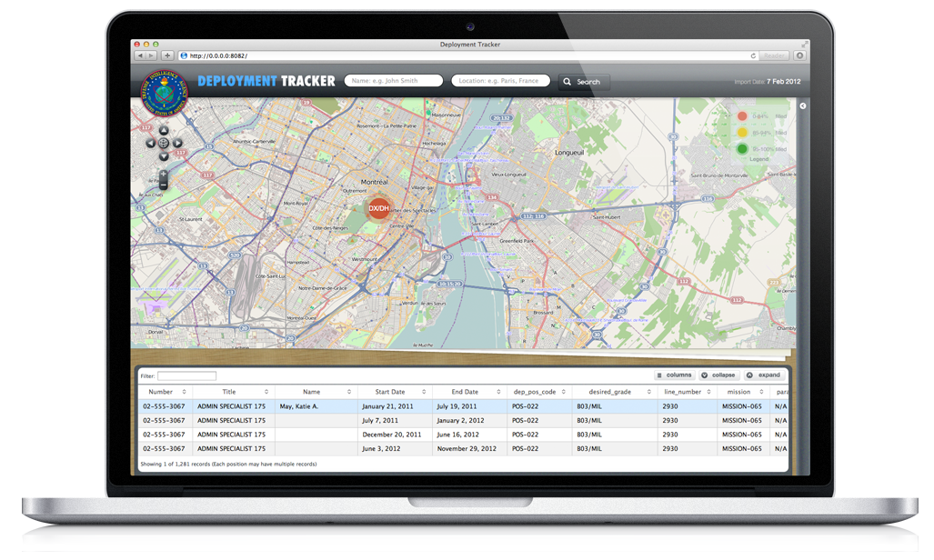Collapse the legend panel arrow
The height and width of the screenshot is (560, 934).
[x=803, y=106]
